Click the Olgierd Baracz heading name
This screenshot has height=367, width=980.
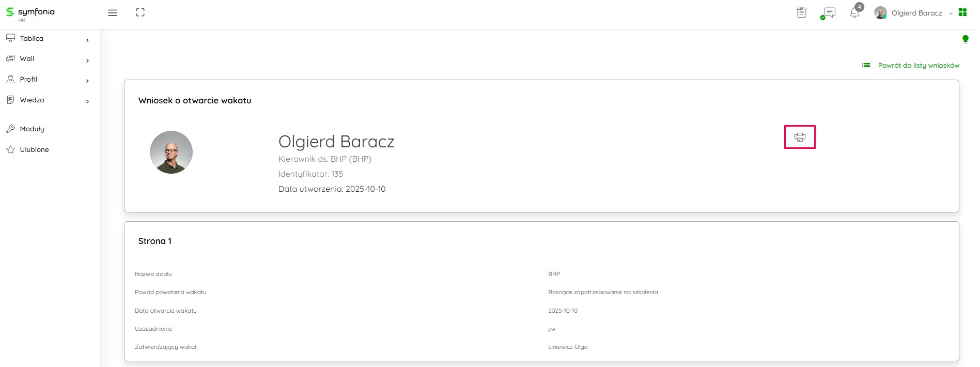pyautogui.click(x=336, y=141)
